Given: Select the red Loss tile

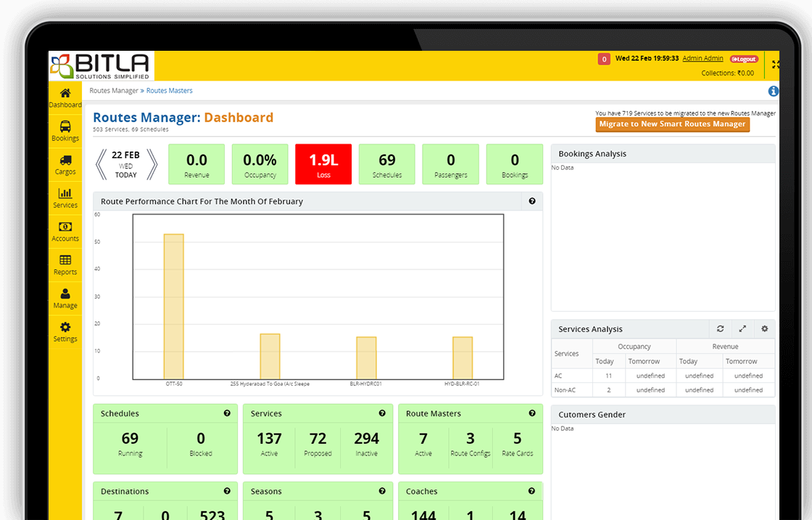Looking at the screenshot, I should point(323,164).
